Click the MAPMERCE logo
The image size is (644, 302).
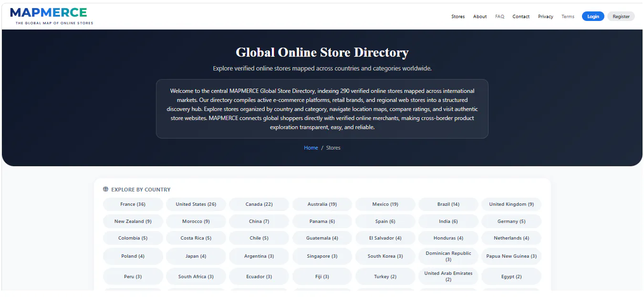click(52, 16)
